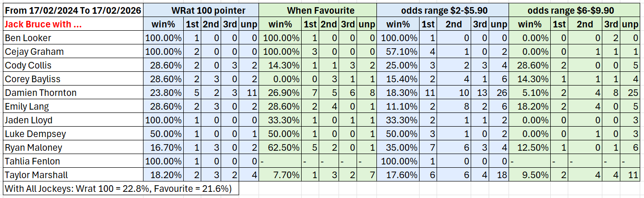Select the 23.80% win percentage cell
The width and height of the screenshot is (644, 198).
pyautogui.click(x=162, y=93)
